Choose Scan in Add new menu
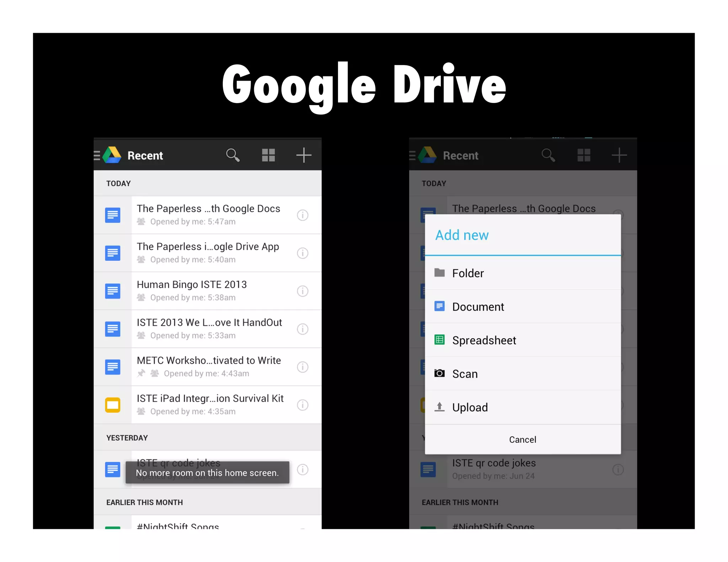 [x=523, y=373]
